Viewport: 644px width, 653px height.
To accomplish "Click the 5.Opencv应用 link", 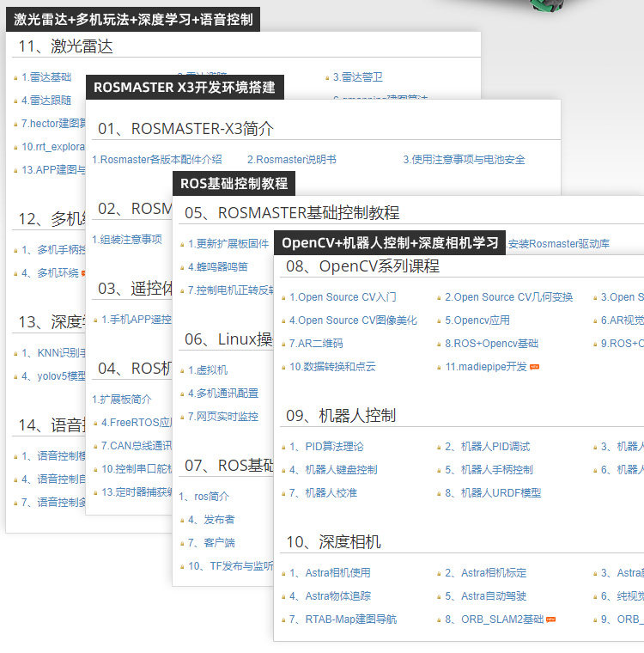I will [477, 320].
